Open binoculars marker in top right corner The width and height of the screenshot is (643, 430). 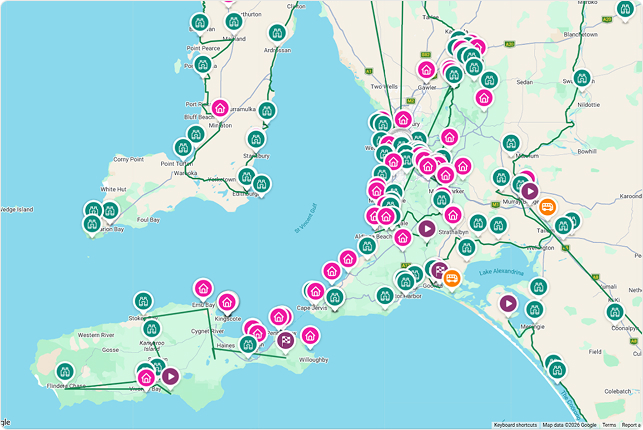[x=625, y=9]
